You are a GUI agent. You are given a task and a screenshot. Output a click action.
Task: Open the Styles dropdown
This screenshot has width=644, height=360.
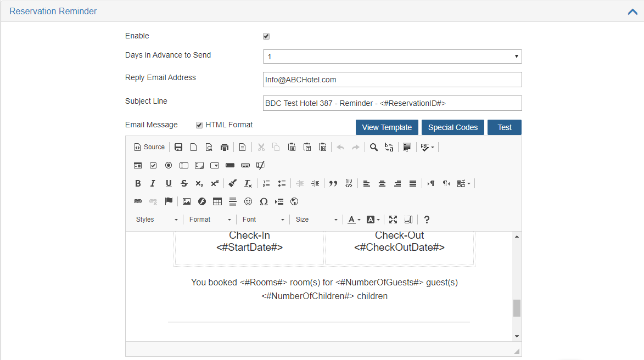[157, 220]
